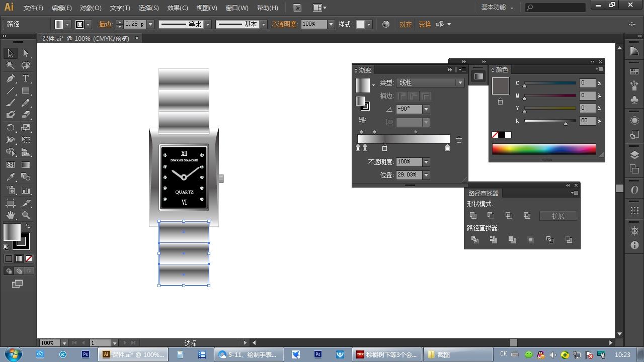Select the Eyedropper tool
Screen dimensions: 644x362
(x=11, y=177)
